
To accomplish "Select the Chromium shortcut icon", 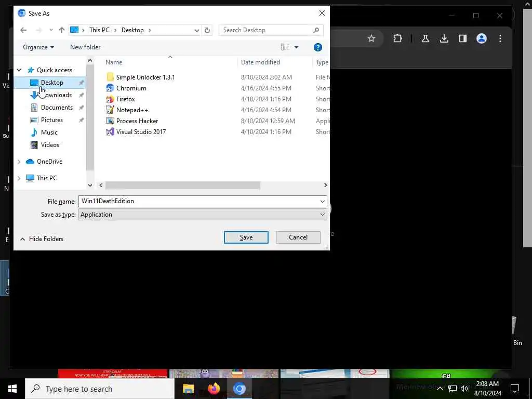I will pyautogui.click(x=110, y=88).
